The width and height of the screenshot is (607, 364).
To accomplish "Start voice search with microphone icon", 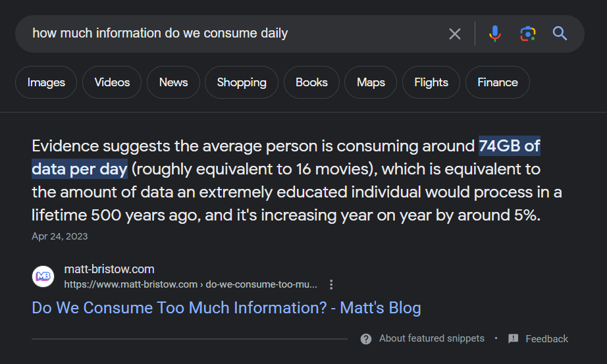I will [494, 34].
